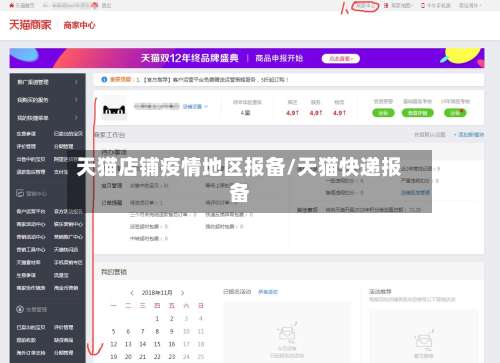The width and height of the screenshot is (500, 363).
Task: Select November 9 in the calendar
Action: (172, 331)
